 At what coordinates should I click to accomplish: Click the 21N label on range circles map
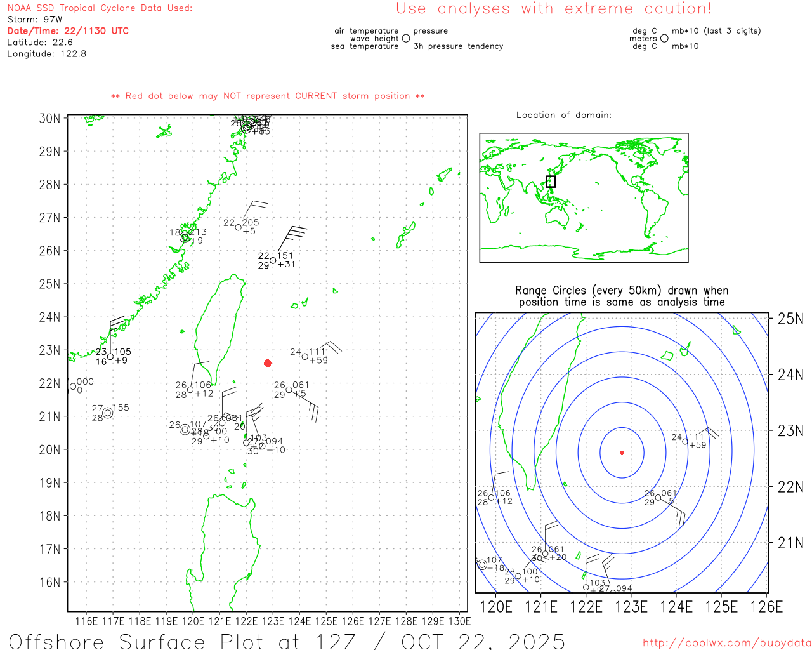click(790, 543)
